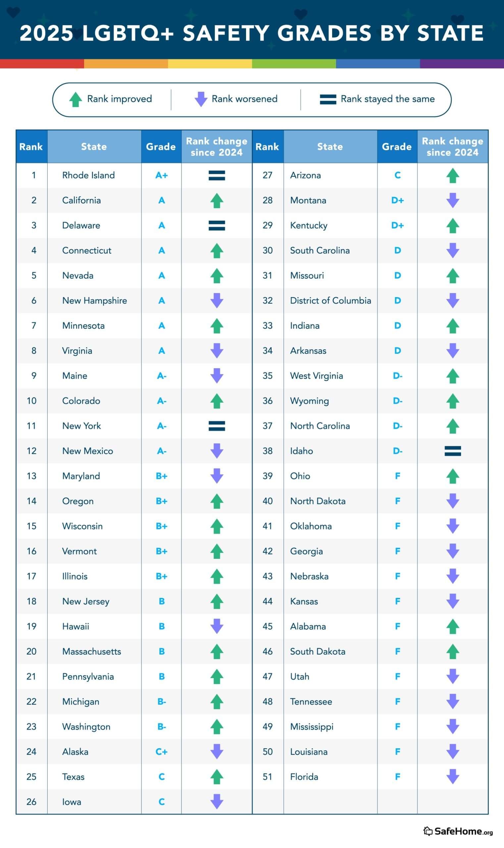Click California's green up arrow
The image size is (504, 848).
click(x=217, y=200)
